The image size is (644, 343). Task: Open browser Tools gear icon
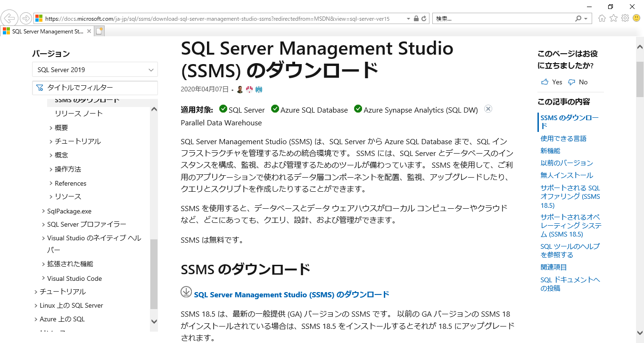625,18
